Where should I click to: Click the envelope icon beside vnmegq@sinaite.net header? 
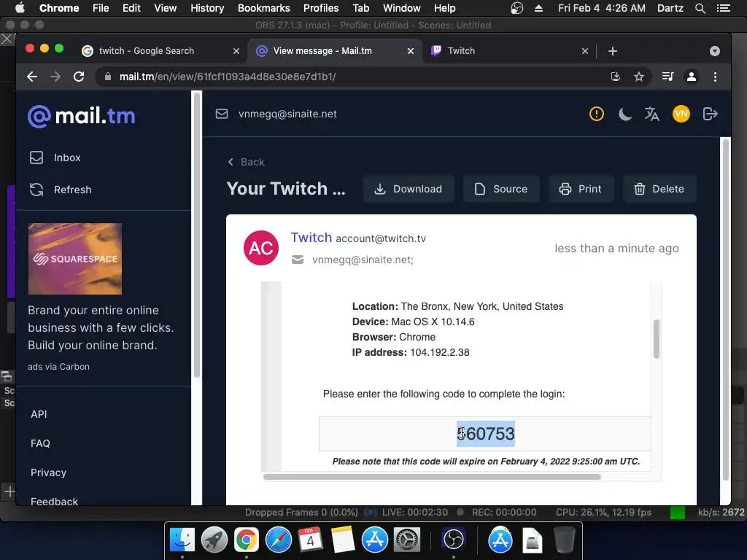click(x=222, y=114)
